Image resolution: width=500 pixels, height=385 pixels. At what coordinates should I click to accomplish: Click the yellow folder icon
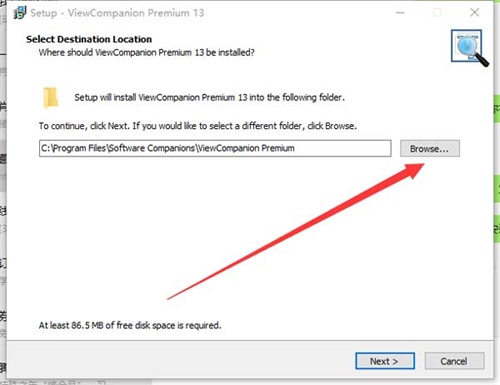pyautogui.click(x=50, y=98)
